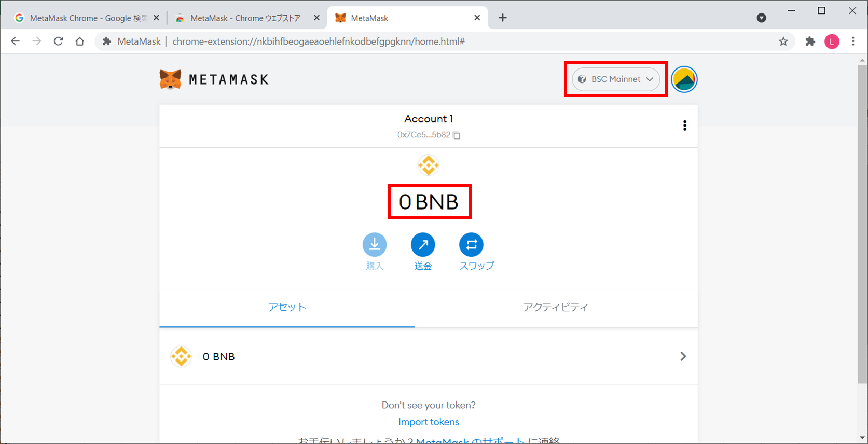868x444 pixels.
Task: Close the Chrome Web Store tab
Action: point(316,18)
